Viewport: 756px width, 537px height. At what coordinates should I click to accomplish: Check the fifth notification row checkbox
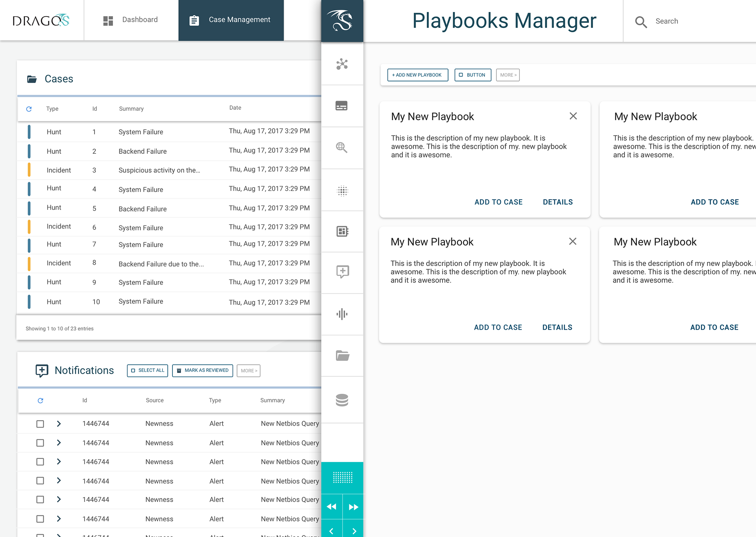pos(40,499)
